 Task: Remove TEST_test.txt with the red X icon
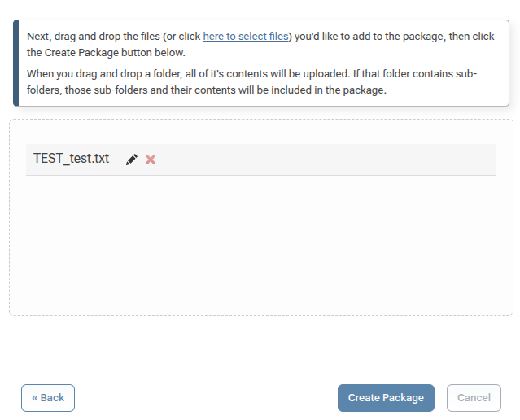pos(151,160)
